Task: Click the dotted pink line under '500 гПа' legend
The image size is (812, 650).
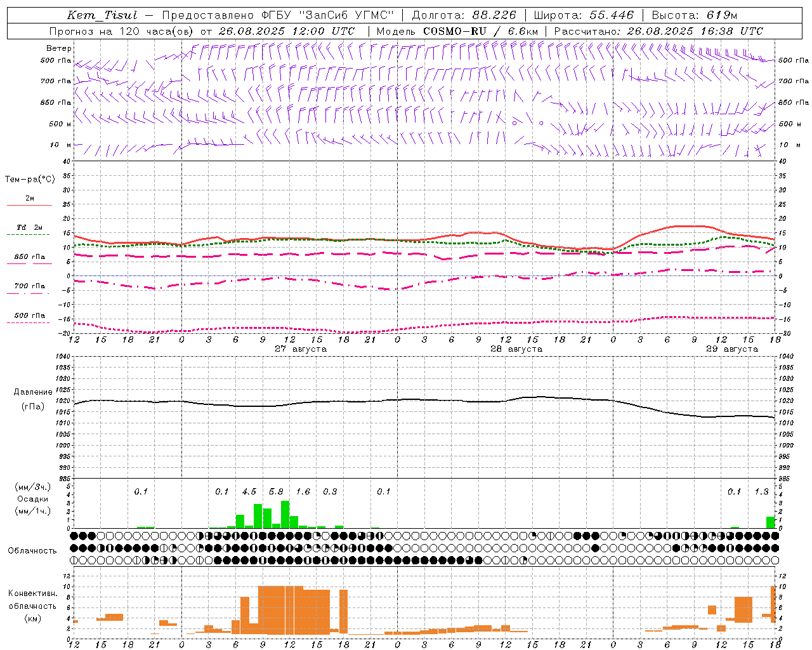Action: coord(29,322)
